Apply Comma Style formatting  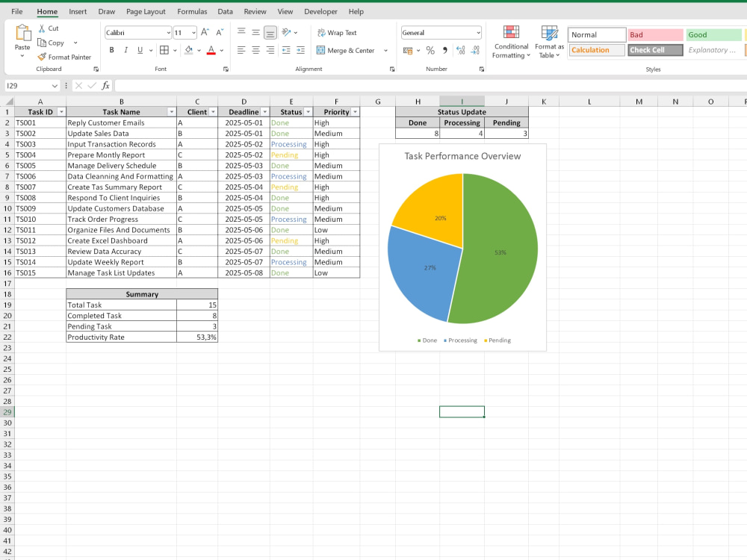[445, 51]
